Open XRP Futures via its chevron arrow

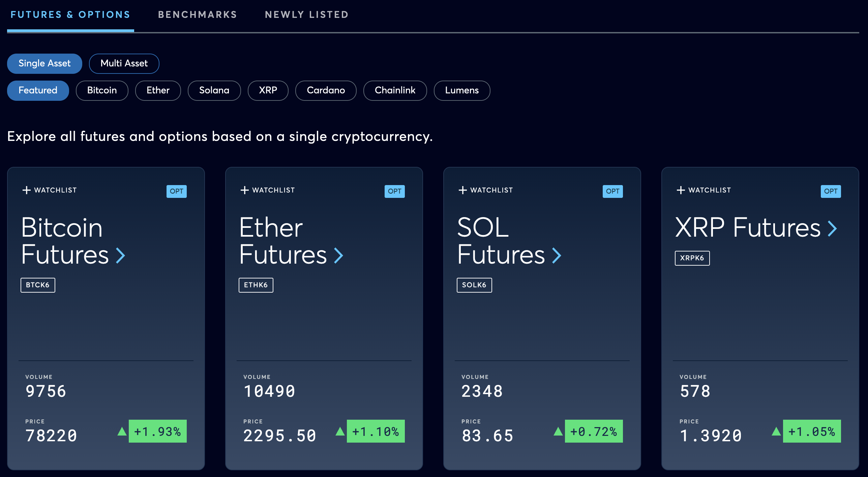click(833, 229)
